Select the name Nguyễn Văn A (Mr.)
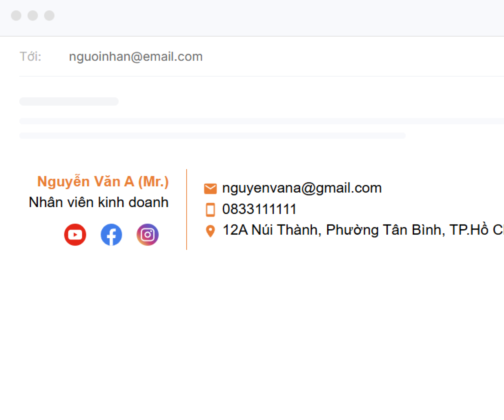The height and width of the screenshot is (420, 504). coord(103,181)
